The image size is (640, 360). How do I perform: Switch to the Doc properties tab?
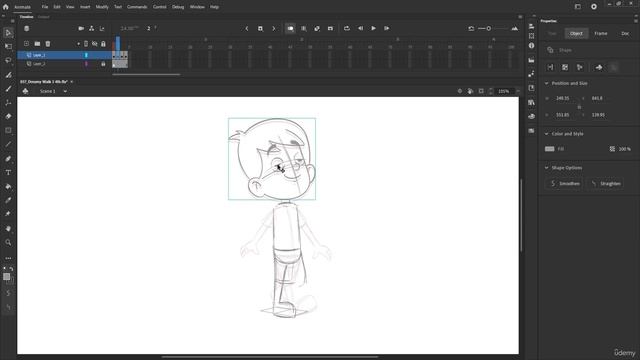point(625,33)
